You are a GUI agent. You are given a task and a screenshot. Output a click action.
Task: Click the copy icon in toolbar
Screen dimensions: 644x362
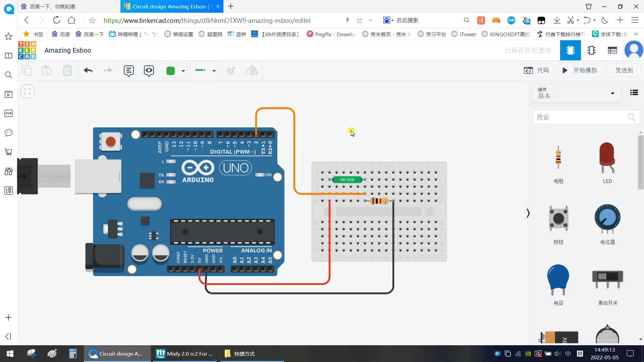pyautogui.click(x=27, y=71)
